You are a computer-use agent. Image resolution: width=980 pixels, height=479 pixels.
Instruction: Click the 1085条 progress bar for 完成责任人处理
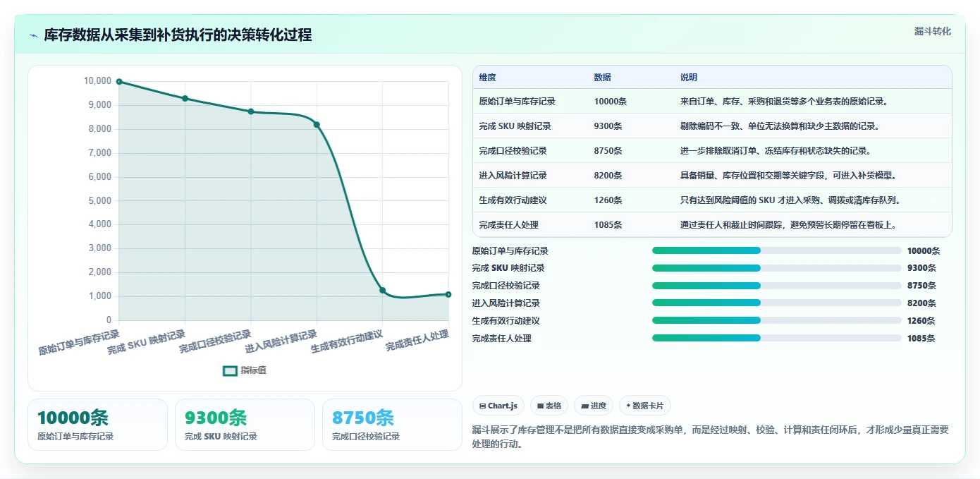pos(777,338)
